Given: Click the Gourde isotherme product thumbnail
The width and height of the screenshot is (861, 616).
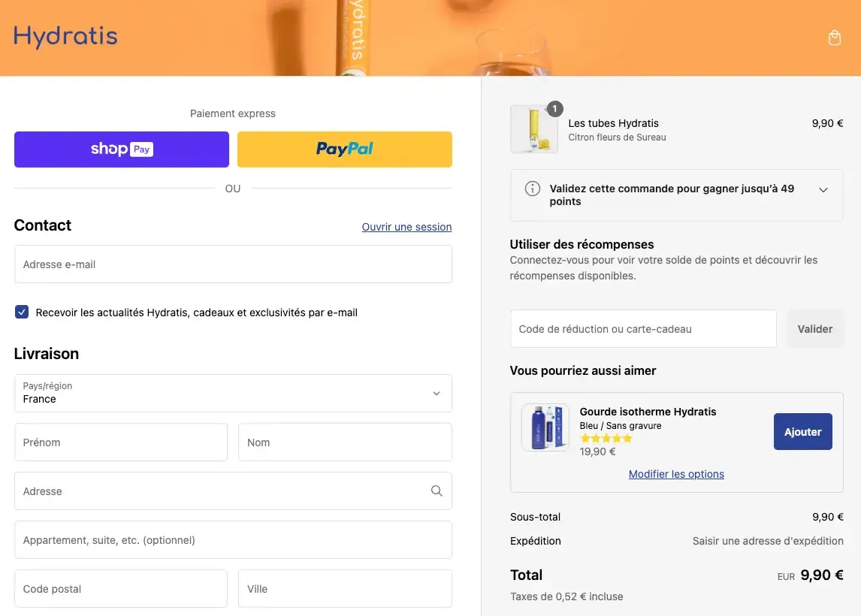Looking at the screenshot, I should tap(545, 427).
